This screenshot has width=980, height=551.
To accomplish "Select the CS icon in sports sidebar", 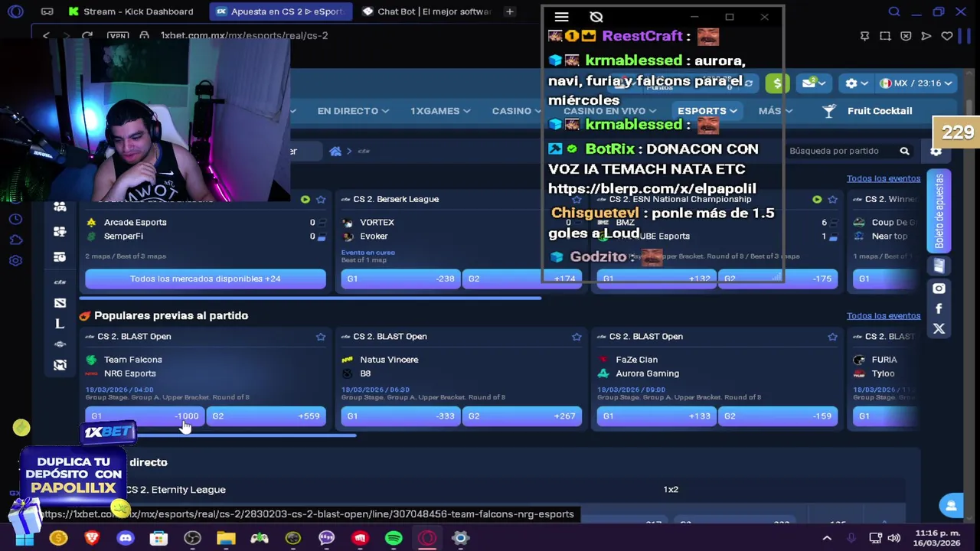I will 60,282.
